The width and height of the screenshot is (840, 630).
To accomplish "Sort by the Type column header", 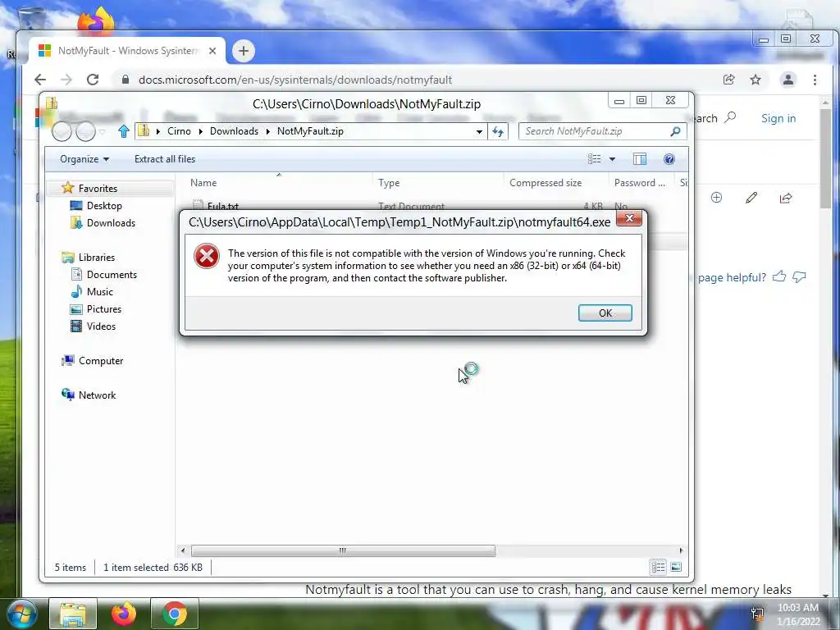I will [389, 183].
